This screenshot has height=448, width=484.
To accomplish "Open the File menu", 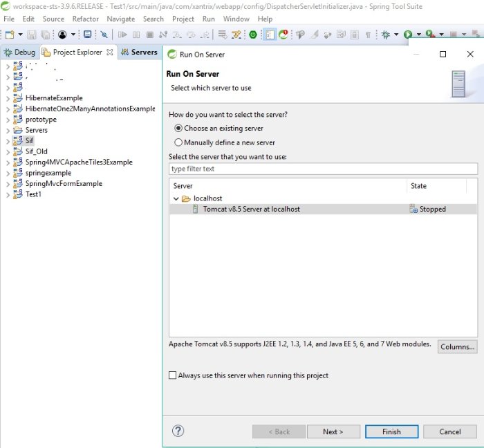I will (9, 19).
